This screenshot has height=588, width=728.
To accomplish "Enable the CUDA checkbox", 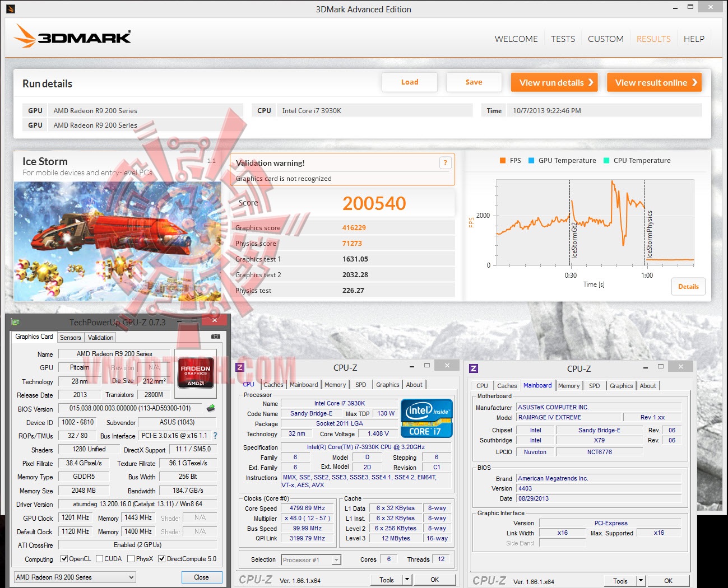I will [100, 559].
